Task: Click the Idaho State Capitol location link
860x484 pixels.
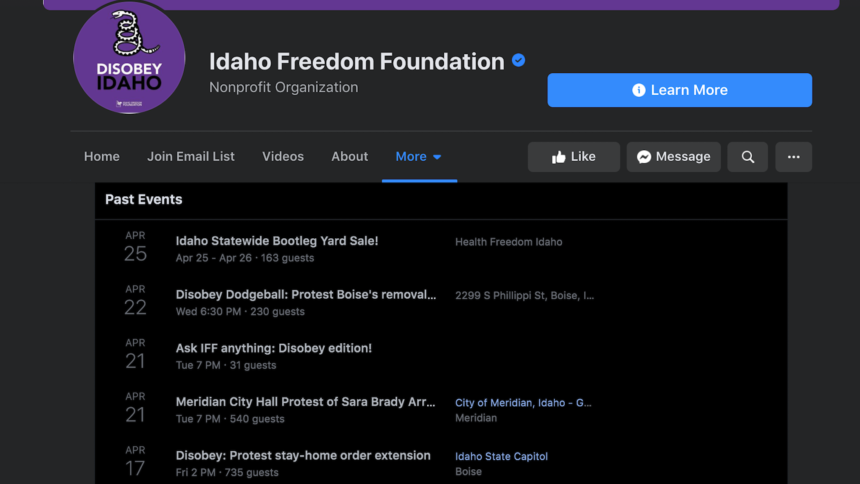Action: 501,456
